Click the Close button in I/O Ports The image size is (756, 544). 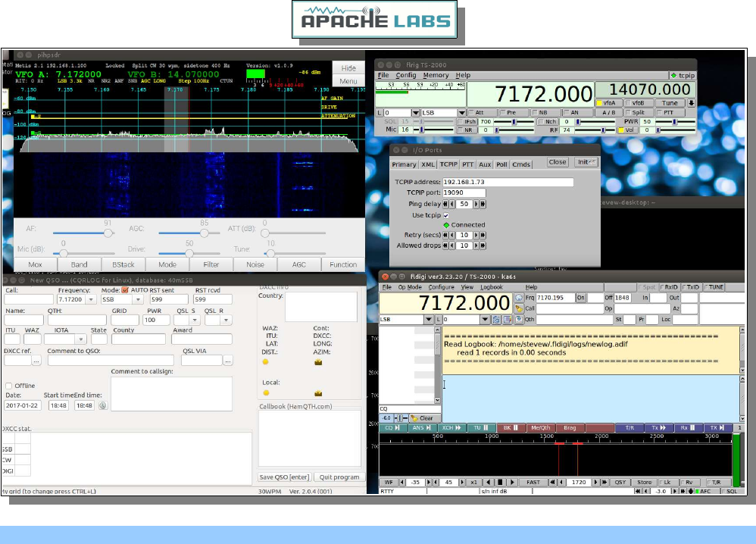point(558,162)
